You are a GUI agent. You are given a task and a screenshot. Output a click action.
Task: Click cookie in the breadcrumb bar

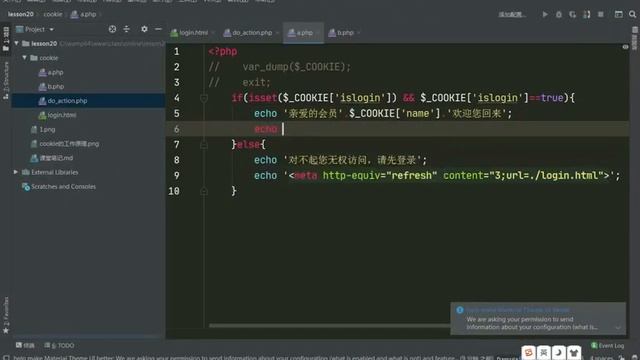click(53, 14)
